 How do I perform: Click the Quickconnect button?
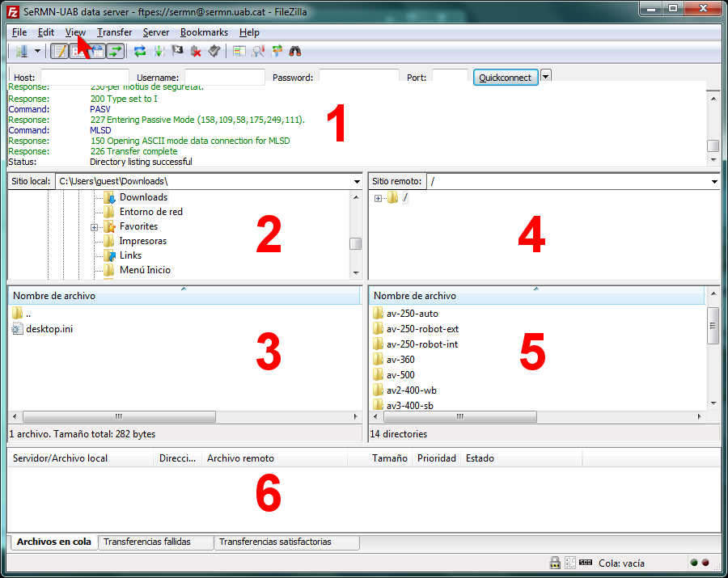point(506,77)
